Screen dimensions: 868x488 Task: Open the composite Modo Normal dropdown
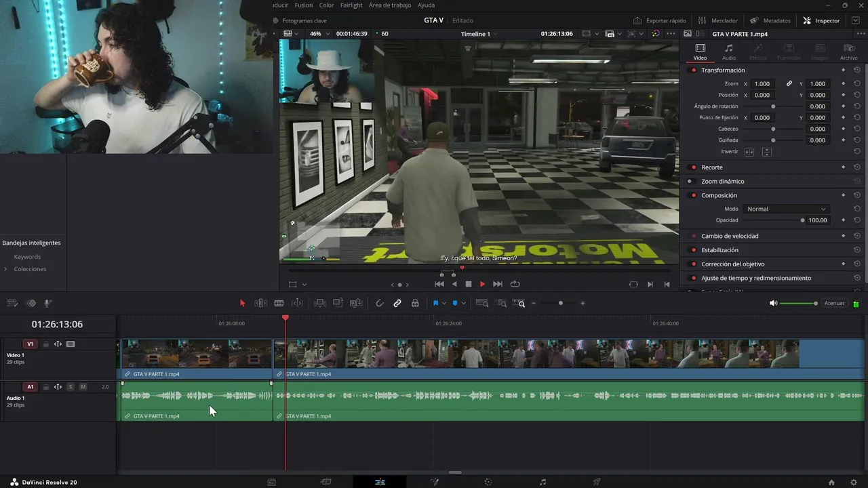pos(786,209)
